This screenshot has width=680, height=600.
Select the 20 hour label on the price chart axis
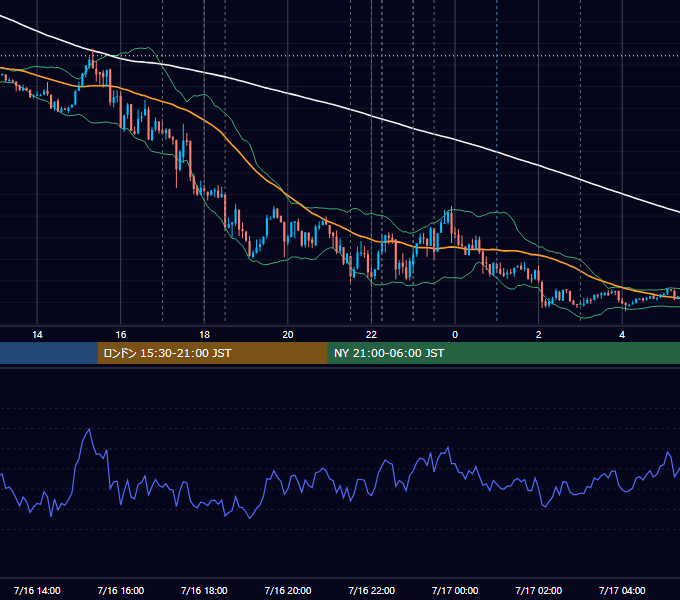[x=288, y=335]
